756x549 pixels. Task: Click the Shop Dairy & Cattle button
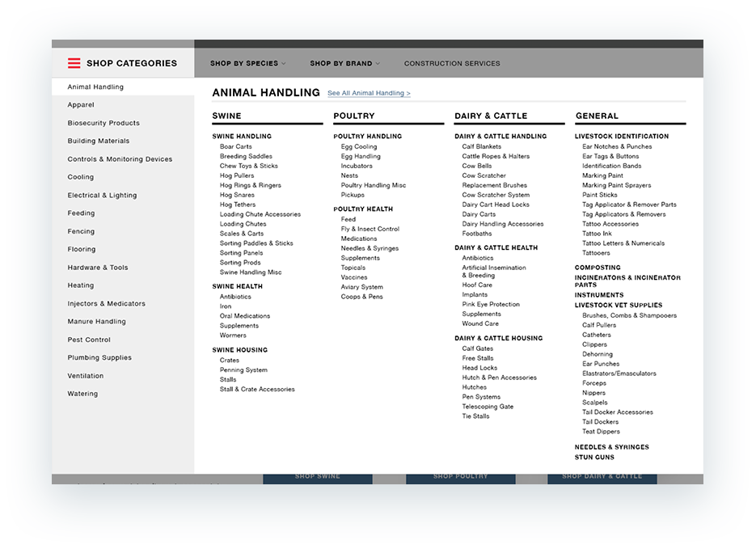(x=603, y=477)
